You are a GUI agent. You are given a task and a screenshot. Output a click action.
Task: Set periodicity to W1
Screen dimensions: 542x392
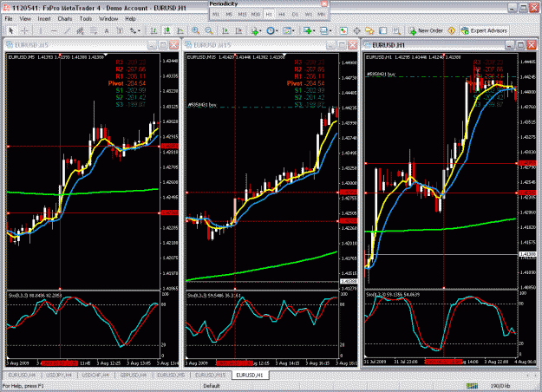pyautogui.click(x=309, y=14)
